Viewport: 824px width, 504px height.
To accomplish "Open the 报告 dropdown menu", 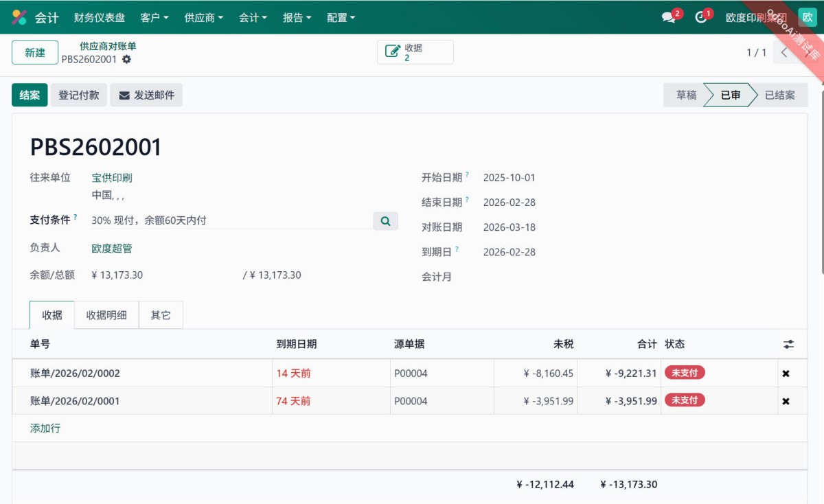I will click(x=297, y=18).
